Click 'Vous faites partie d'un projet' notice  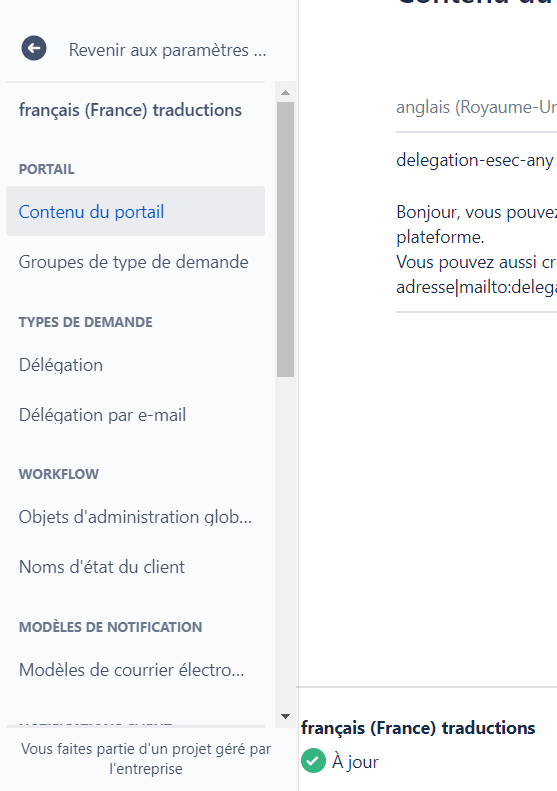(146, 759)
